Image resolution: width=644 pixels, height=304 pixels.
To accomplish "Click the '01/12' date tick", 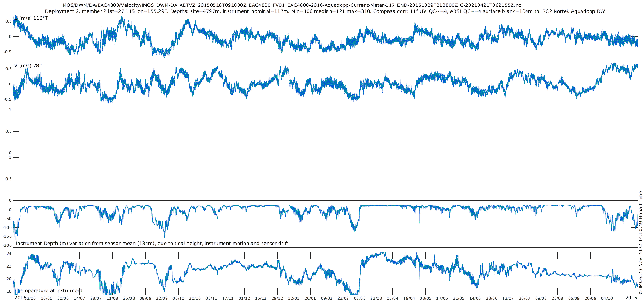I will coord(244,298).
